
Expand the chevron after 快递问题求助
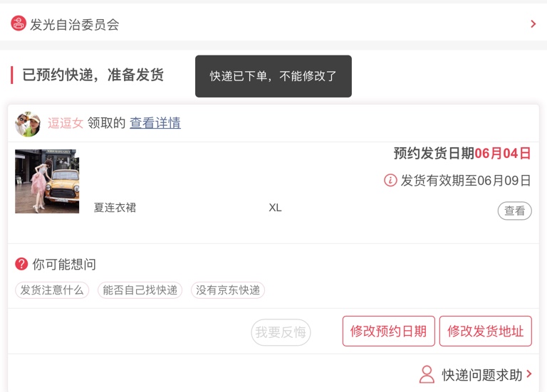coord(529,374)
